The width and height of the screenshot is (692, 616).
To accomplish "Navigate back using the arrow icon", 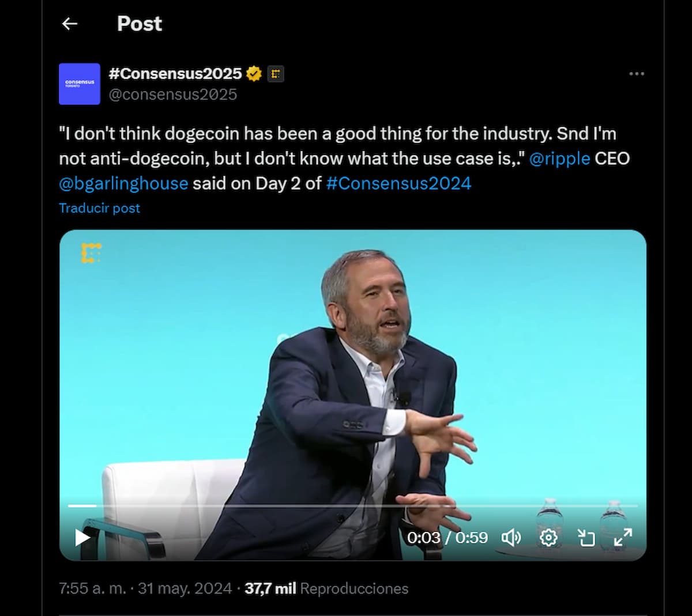I will 69,24.
